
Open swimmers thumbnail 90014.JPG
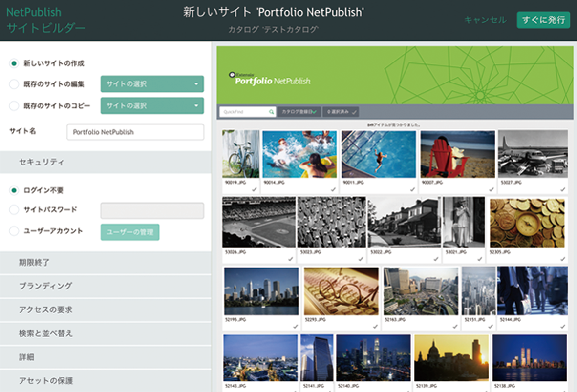click(x=299, y=154)
